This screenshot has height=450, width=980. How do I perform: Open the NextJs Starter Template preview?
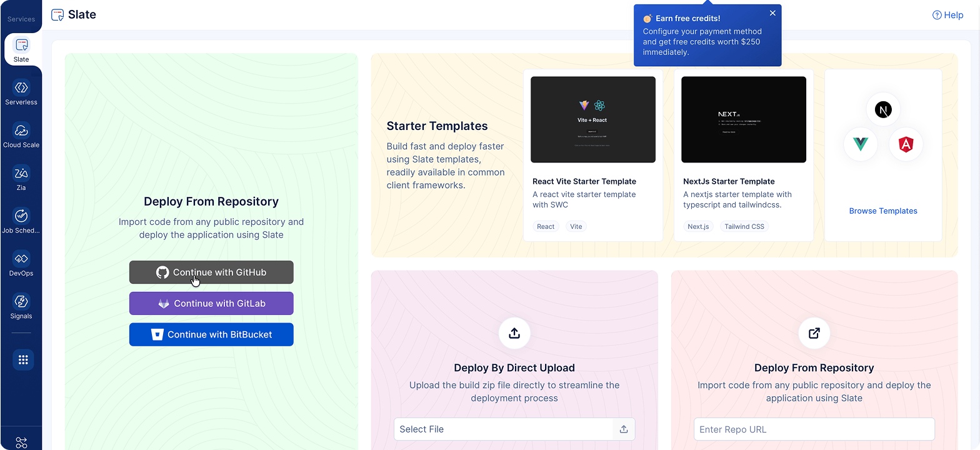pos(744,119)
